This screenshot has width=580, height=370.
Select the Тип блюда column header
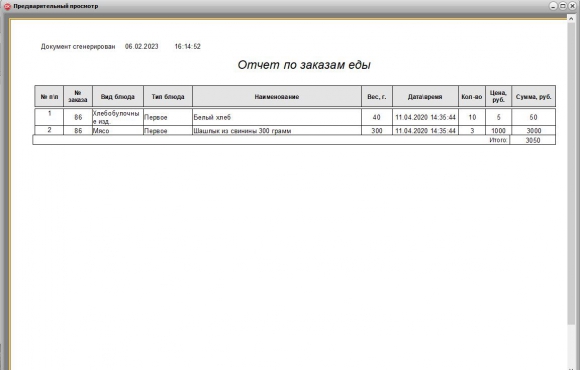tap(168, 97)
